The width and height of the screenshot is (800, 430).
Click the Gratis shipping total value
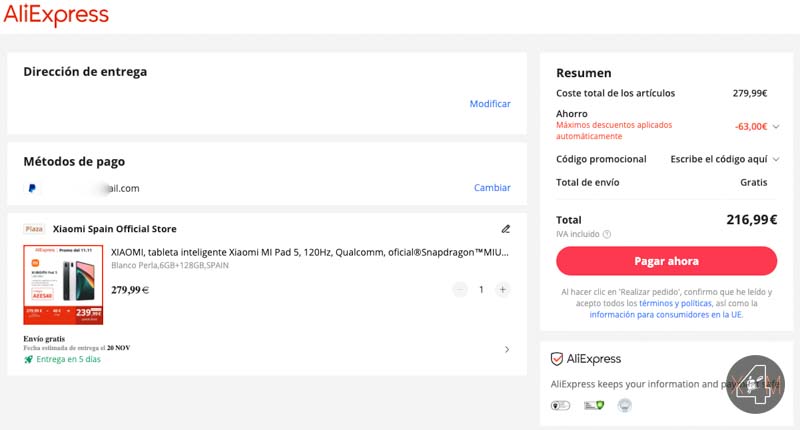tap(754, 182)
